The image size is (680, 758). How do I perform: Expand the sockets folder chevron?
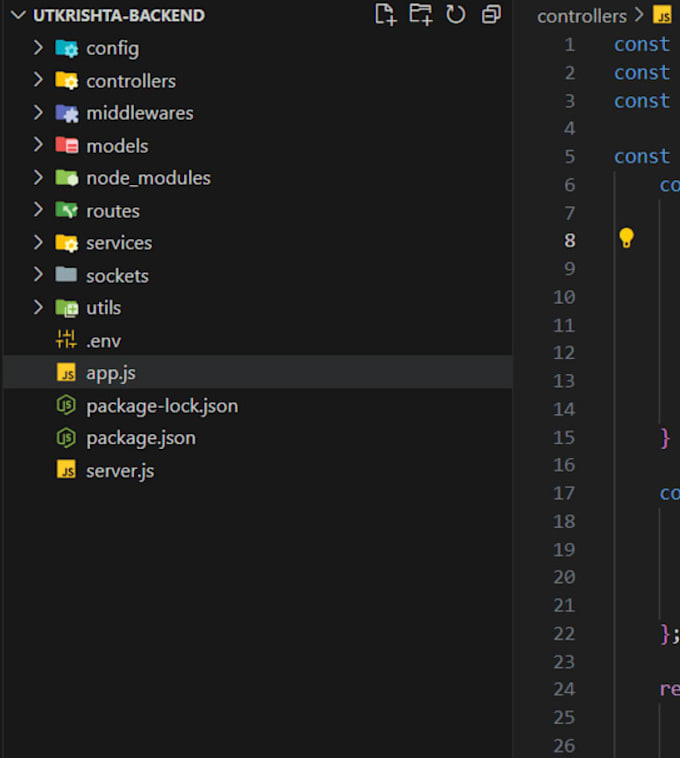[x=38, y=275]
